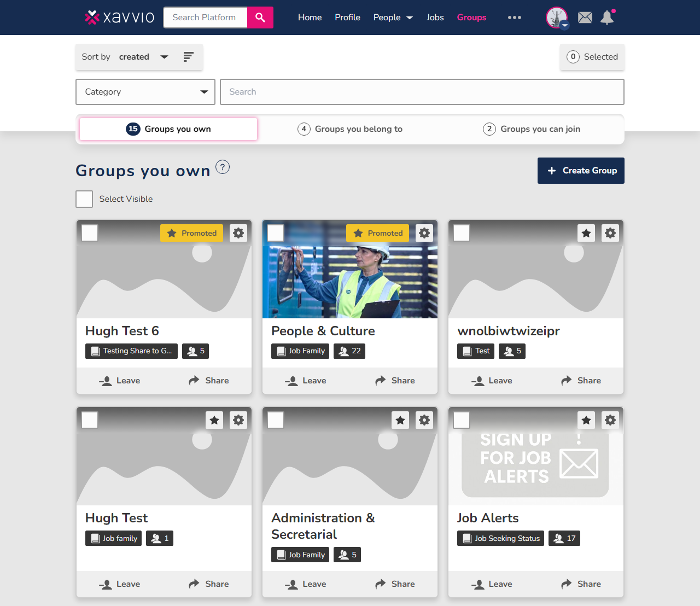Open settings gear on wnolbiwtwizeipr card
The width and height of the screenshot is (700, 606).
click(x=610, y=233)
